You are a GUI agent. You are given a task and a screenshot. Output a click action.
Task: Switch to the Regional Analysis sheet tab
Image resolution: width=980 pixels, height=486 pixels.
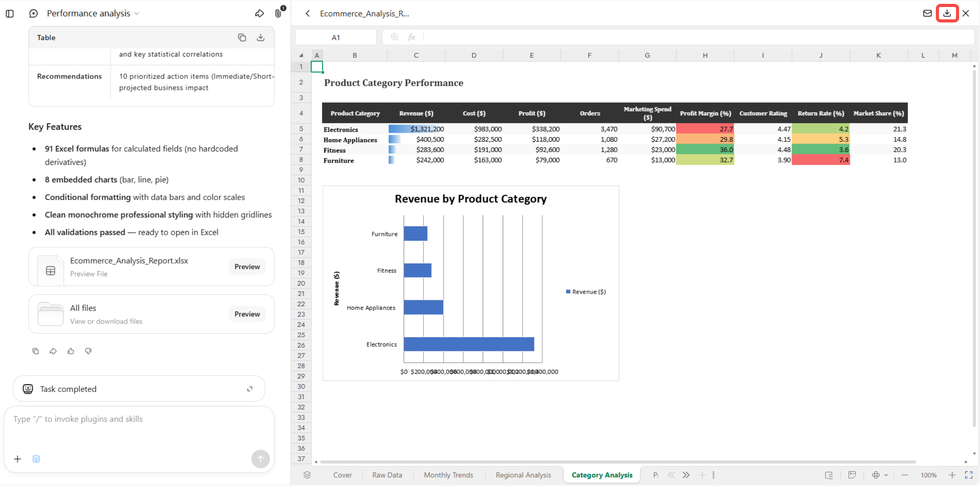[523, 475]
